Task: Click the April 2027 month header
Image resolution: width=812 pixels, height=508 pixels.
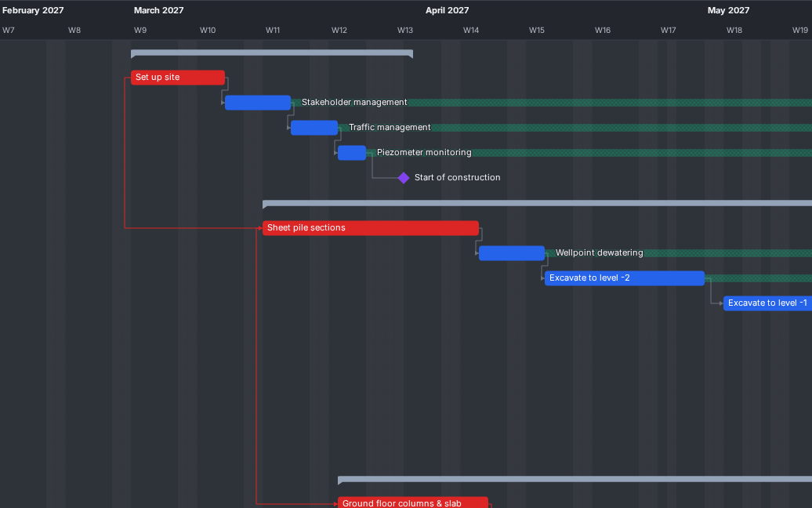Action: coord(447,10)
